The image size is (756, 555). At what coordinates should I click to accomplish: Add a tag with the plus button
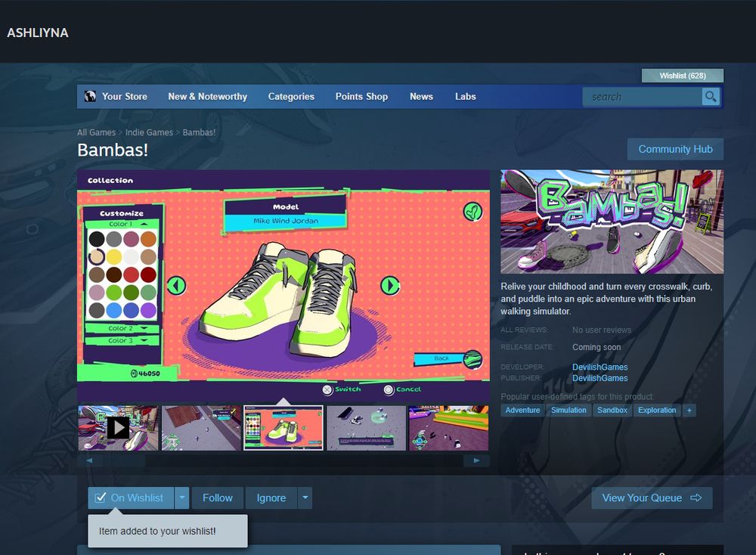(689, 411)
